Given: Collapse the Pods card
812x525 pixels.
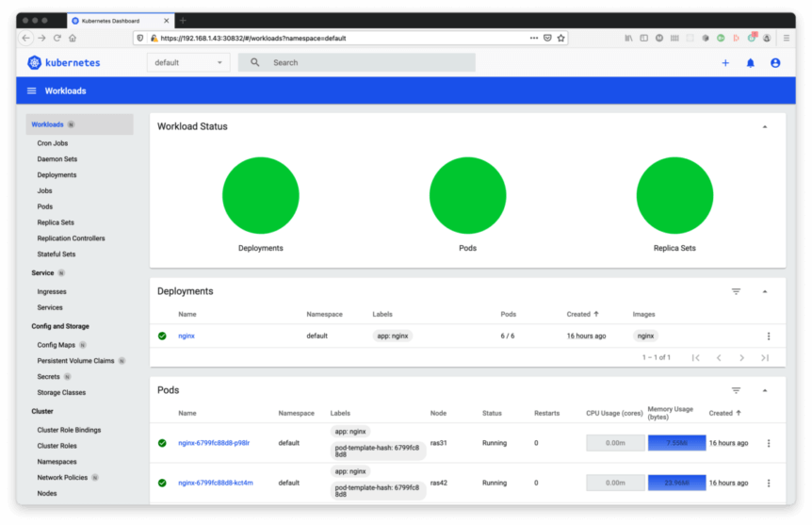Looking at the screenshot, I should [764, 390].
